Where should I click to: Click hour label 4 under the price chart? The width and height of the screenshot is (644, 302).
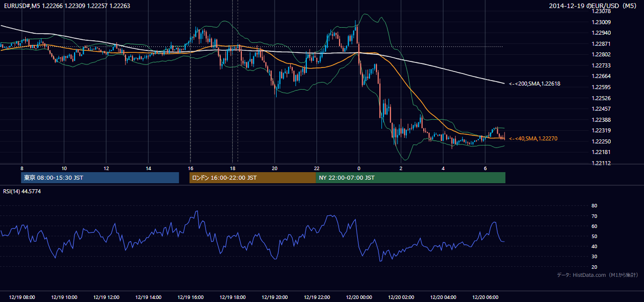pyautogui.click(x=443, y=168)
